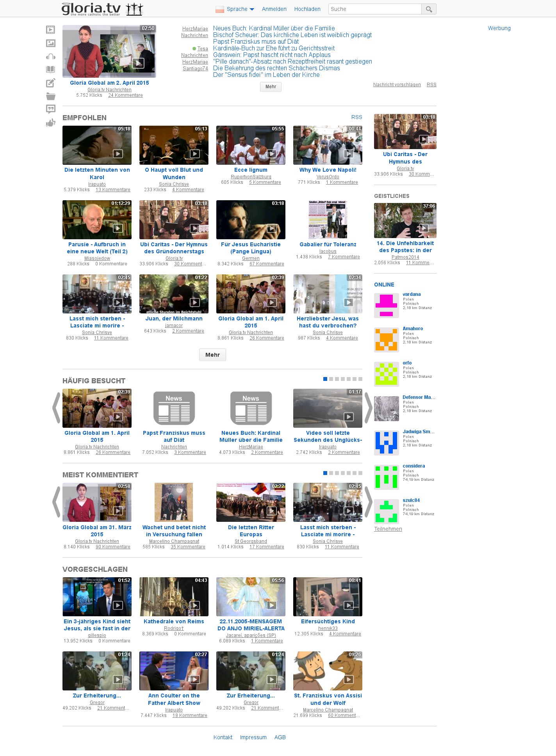This screenshot has height=756, width=556.
Task: Play the 'Why We Love Napoli!' video thumbnail
Action: point(328,145)
